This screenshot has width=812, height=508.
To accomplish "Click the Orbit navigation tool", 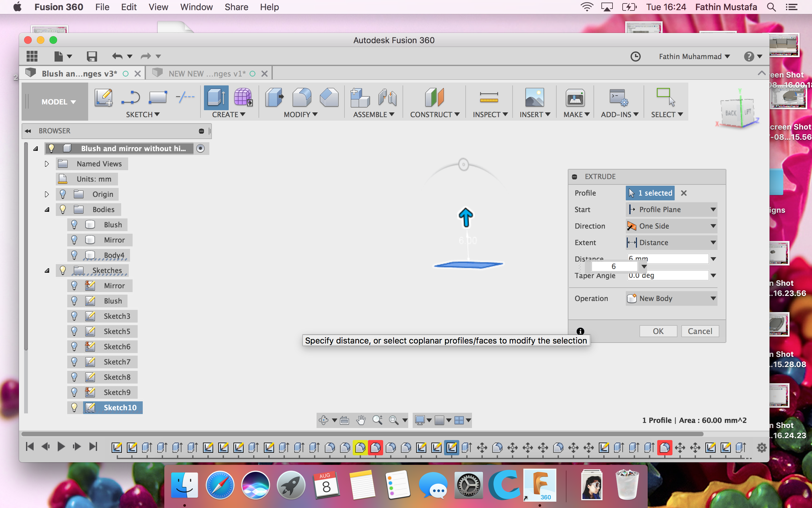I will point(324,420).
